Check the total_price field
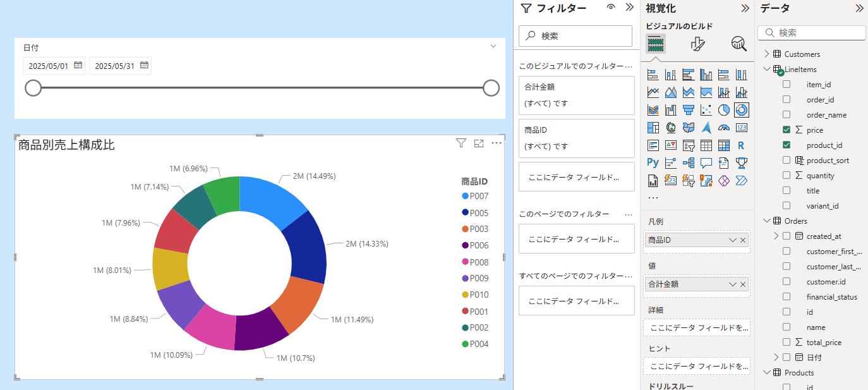The image size is (868, 390). (x=787, y=342)
